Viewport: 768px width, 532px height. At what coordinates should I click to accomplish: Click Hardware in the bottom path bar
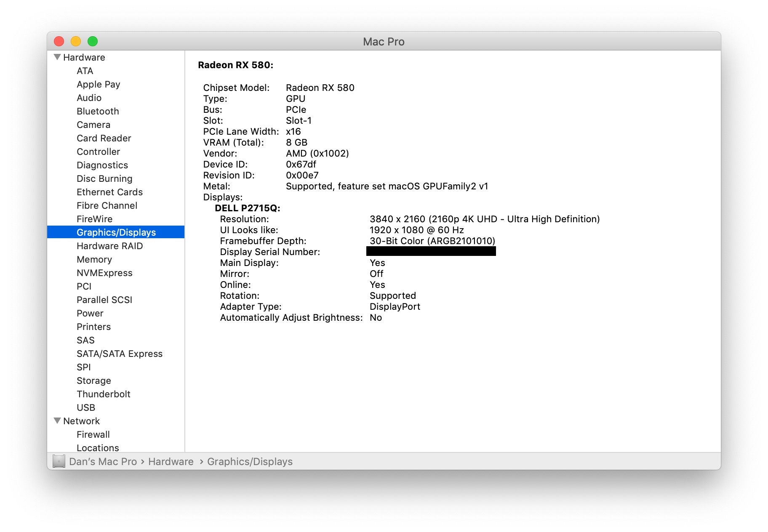tap(171, 462)
